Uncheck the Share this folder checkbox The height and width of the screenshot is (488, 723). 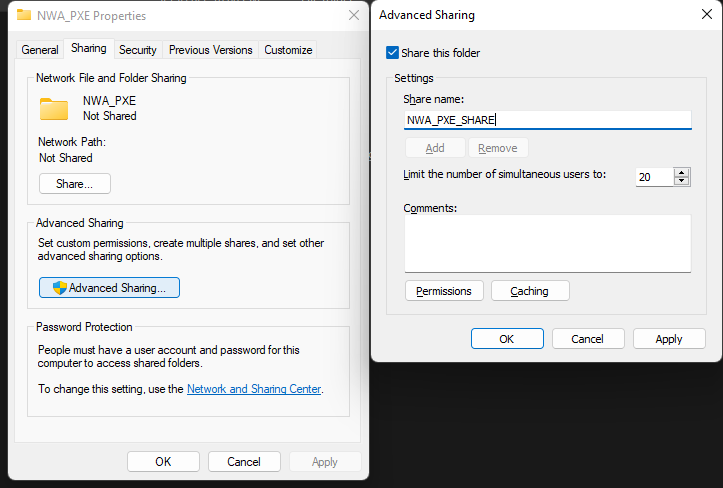point(392,53)
